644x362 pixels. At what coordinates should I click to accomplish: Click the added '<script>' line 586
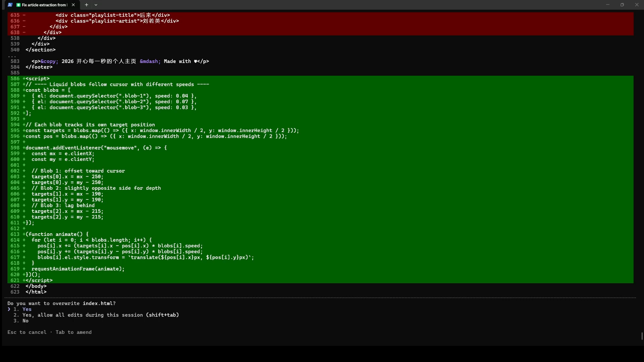point(37,79)
